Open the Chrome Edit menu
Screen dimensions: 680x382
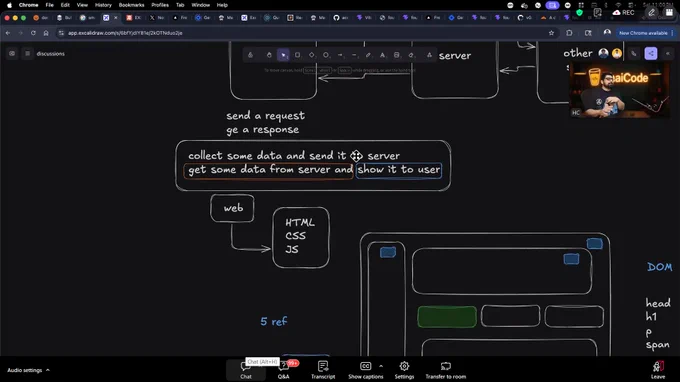[65, 5]
